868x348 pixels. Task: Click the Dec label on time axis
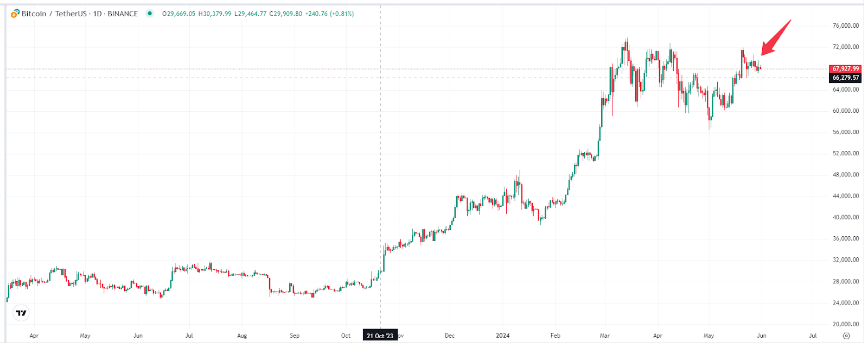[450, 336]
